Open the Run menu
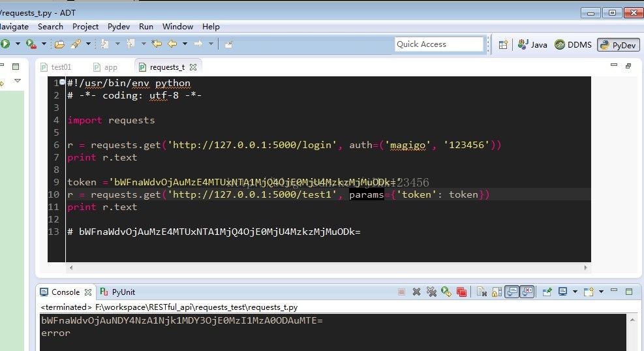 point(146,27)
